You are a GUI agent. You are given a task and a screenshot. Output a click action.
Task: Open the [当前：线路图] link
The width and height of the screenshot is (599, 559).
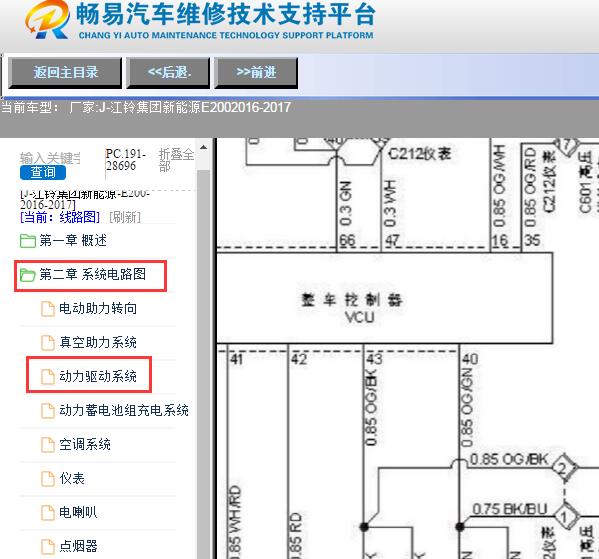pos(60,217)
